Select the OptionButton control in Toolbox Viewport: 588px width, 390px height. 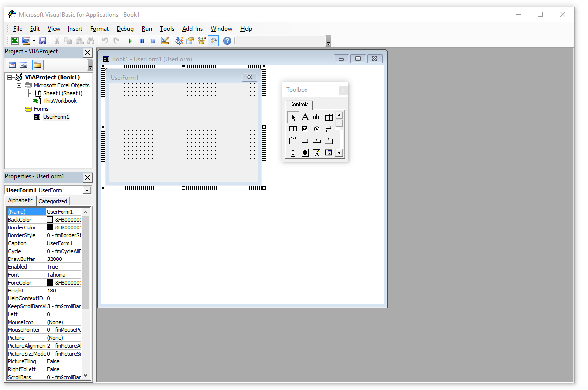click(x=316, y=129)
